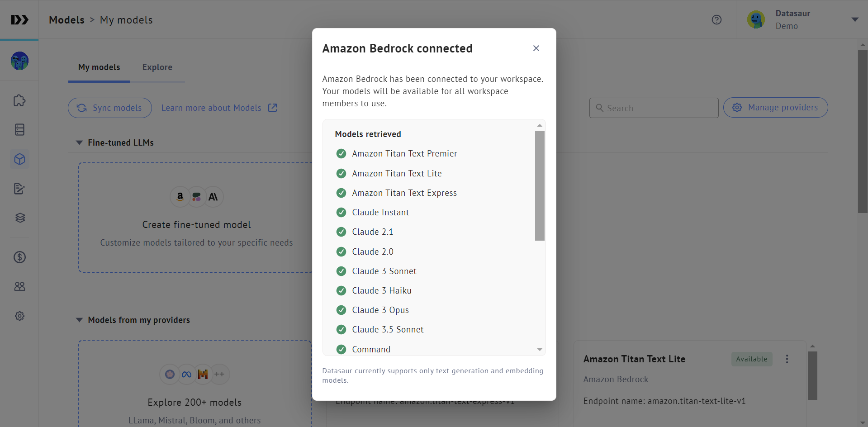Click the Anthropic logo in fine-tuned card
The image size is (868, 427).
click(213, 197)
